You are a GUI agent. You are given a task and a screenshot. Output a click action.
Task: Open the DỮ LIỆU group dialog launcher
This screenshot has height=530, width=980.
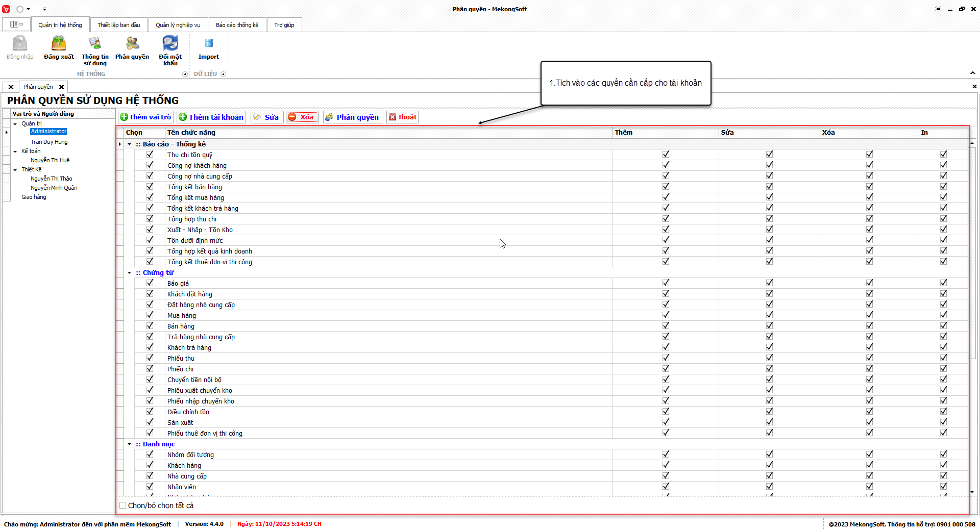(223, 74)
